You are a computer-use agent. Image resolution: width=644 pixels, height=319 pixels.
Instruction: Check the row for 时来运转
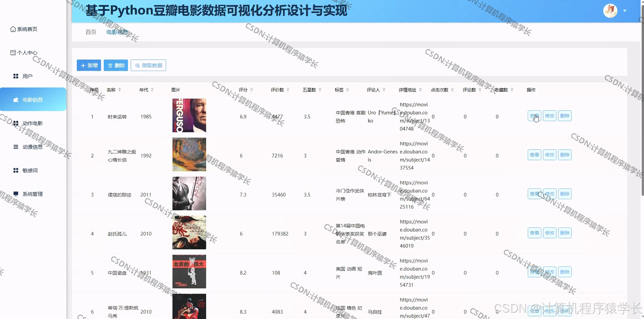[76, 117]
